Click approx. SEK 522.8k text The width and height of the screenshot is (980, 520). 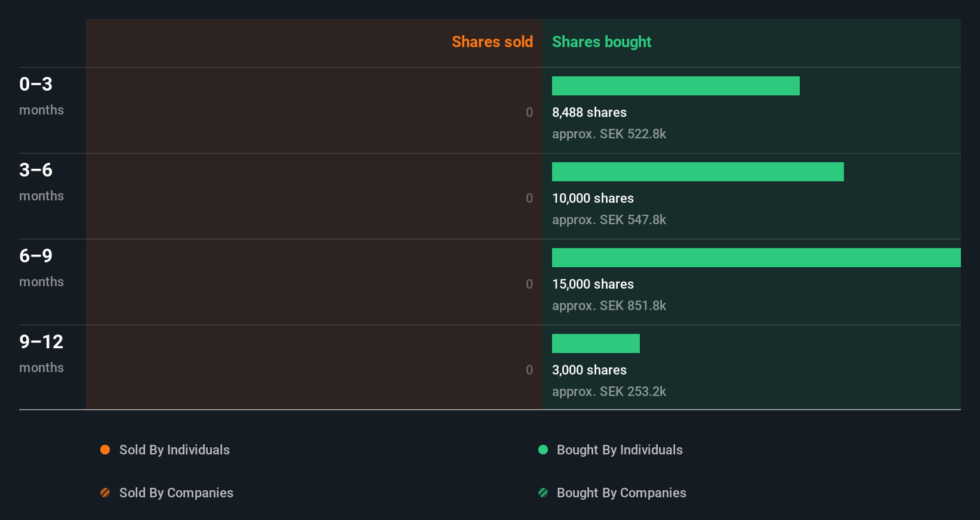(x=609, y=134)
